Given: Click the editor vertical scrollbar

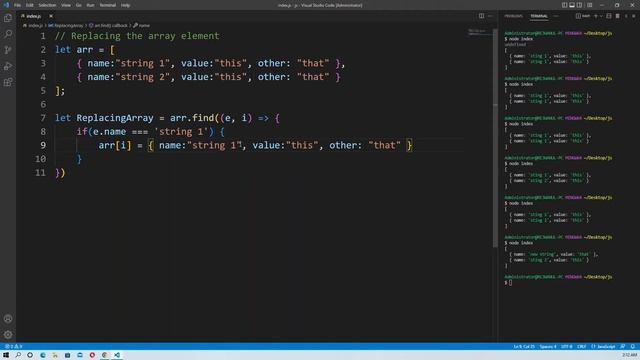Looking at the screenshot, I should click(x=495, y=138).
